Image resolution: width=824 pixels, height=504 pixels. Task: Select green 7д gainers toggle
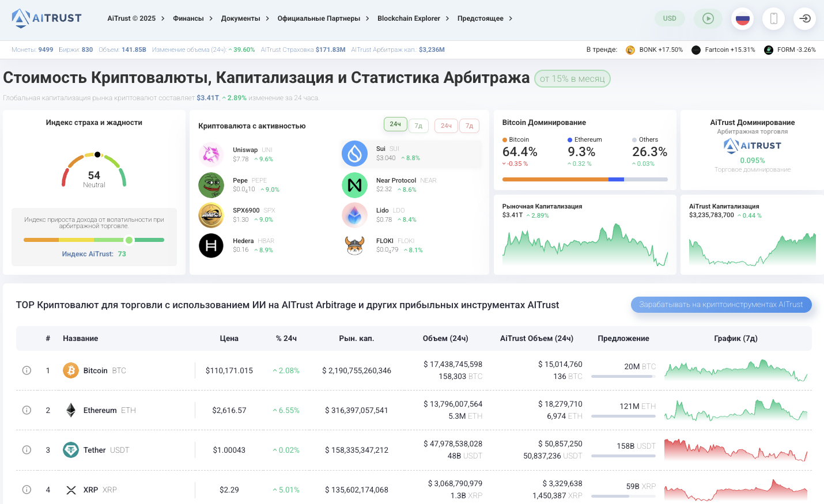[x=418, y=126]
